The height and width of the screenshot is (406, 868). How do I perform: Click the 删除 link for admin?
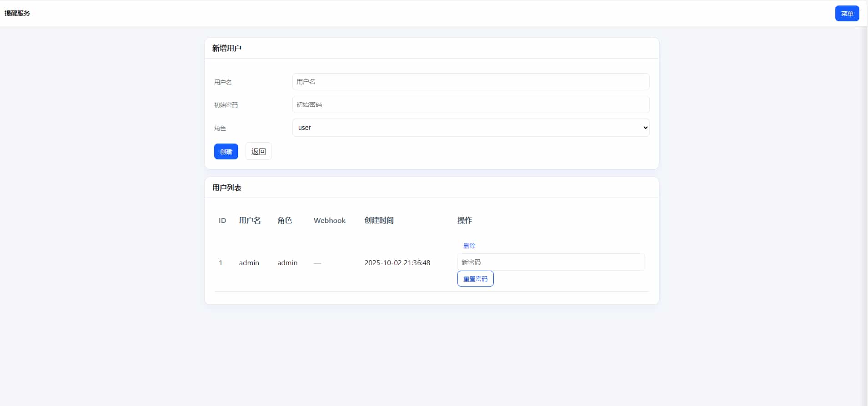coord(469,246)
